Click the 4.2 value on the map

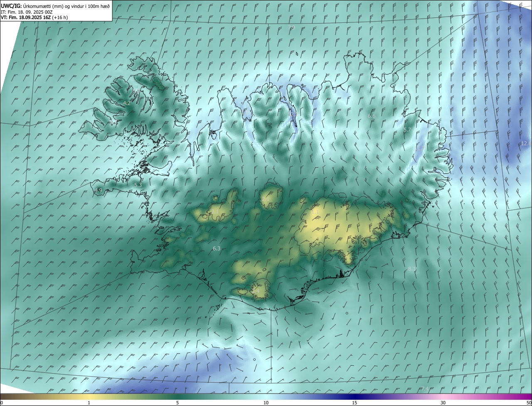click(127, 103)
